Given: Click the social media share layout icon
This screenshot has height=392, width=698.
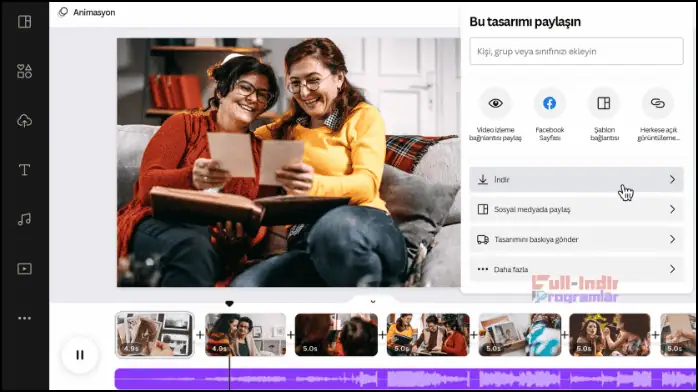Looking at the screenshot, I should click(483, 210).
